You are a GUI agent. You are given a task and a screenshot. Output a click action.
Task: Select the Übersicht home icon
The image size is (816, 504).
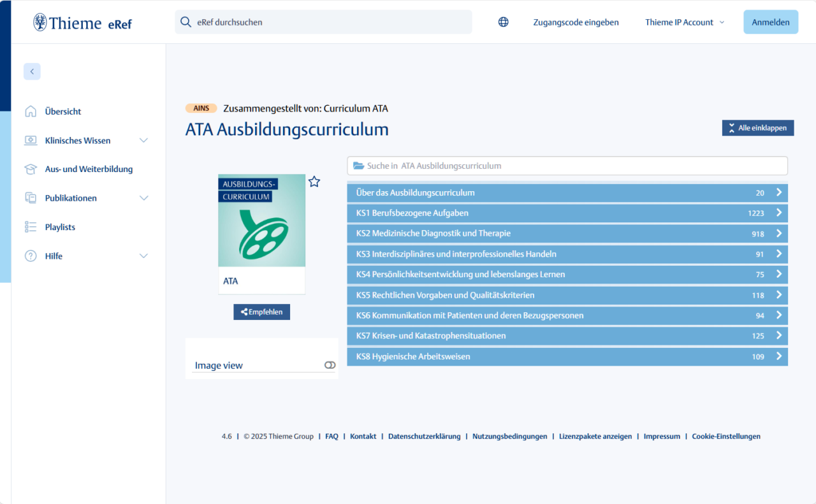(31, 111)
